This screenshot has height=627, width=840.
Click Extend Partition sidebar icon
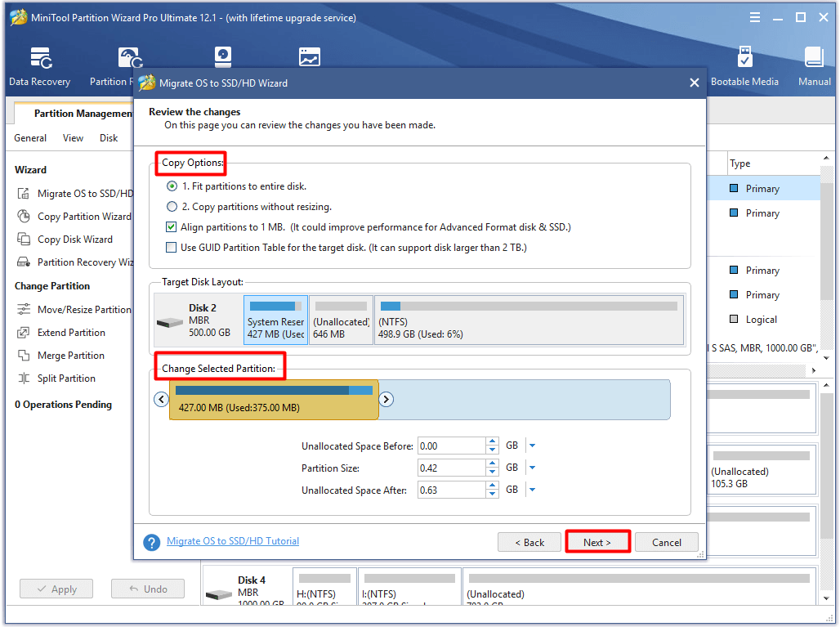pos(24,332)
